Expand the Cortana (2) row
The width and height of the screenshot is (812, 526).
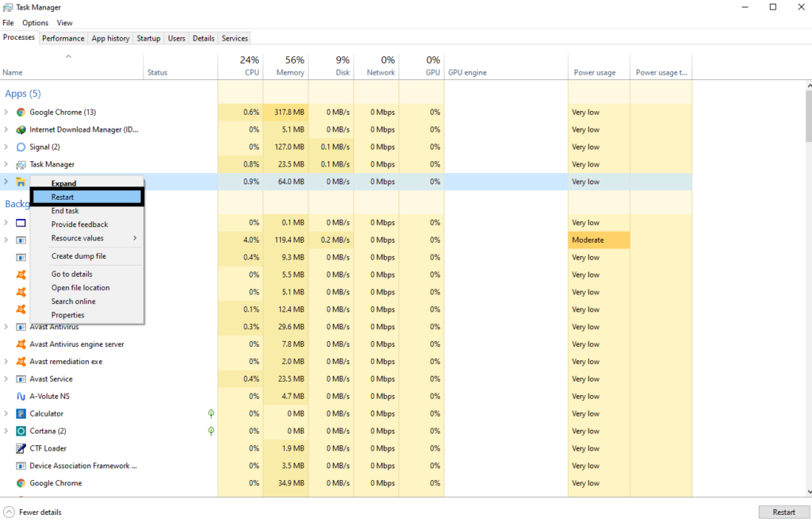point(6,431)
